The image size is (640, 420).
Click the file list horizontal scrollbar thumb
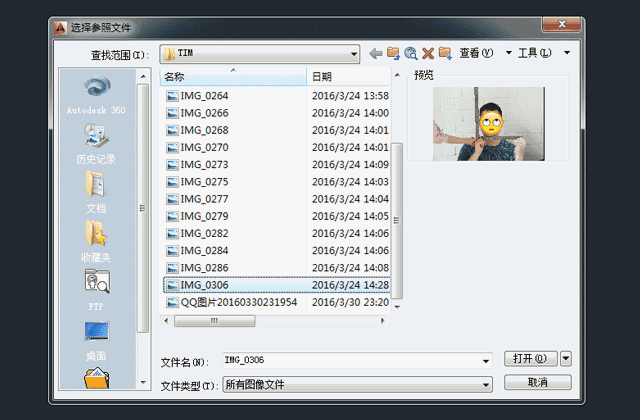(215, 321)
